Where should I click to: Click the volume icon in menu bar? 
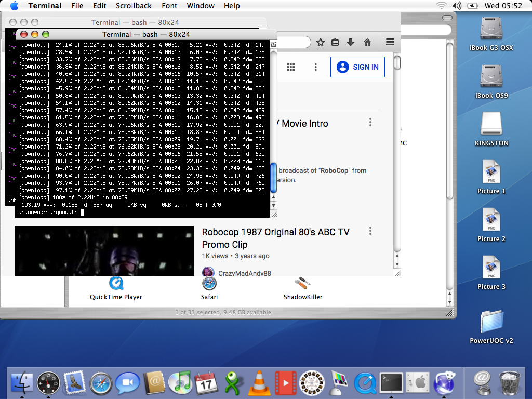[x=457, y=5]
